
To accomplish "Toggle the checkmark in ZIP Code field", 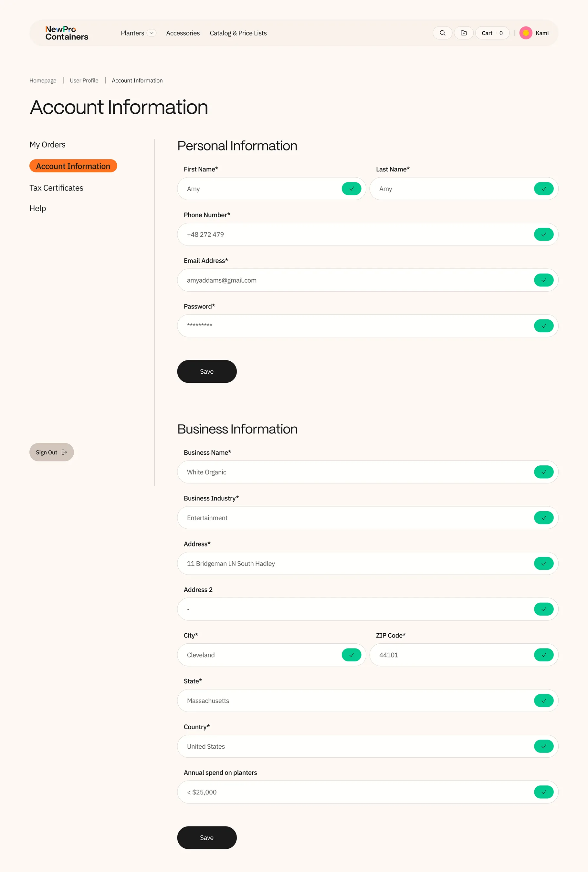I will pyautogui.click(x=544, y=655).
